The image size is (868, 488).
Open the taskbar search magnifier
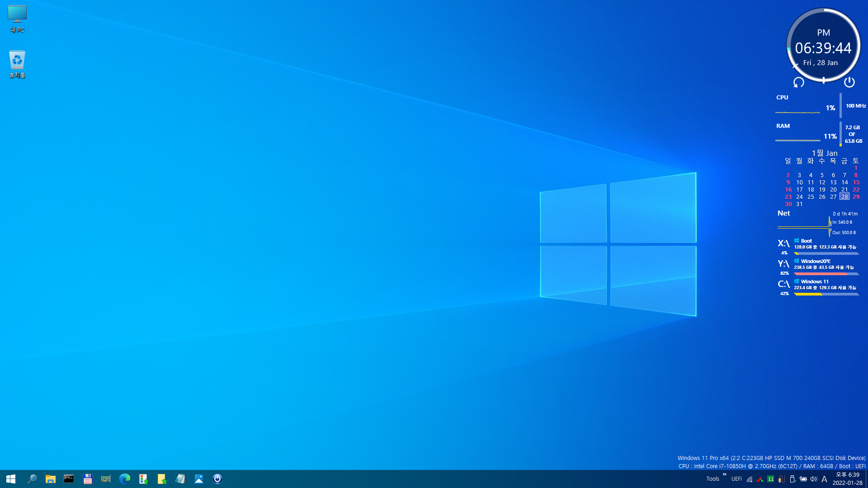[32, 479]
